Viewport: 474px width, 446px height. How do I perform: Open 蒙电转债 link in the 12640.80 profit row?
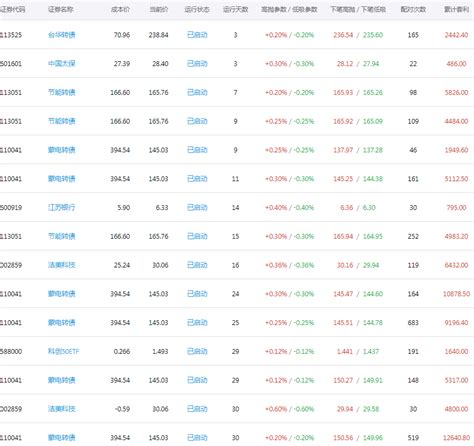pos(62,438)
